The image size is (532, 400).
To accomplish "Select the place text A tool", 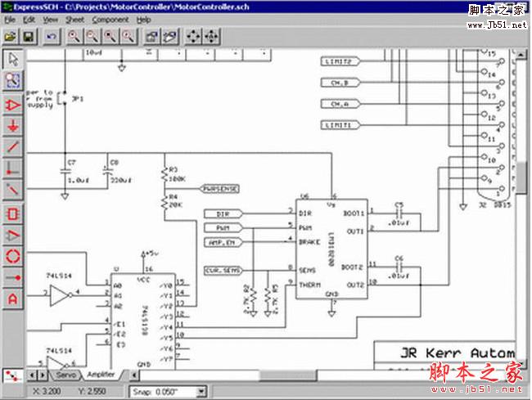I will point(13,299).
